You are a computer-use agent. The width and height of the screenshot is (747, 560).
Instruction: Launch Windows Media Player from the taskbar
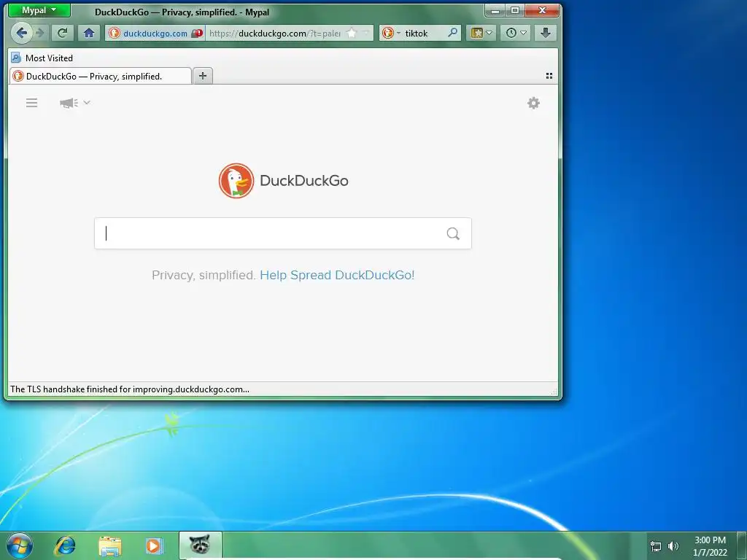point(154,546)
